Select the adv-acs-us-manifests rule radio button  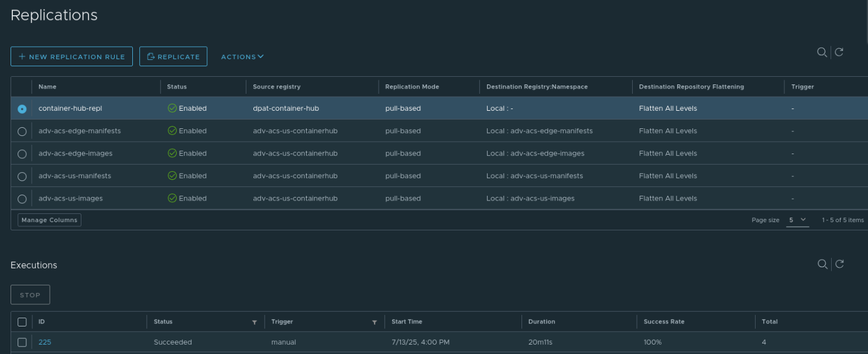pos(22,176)
